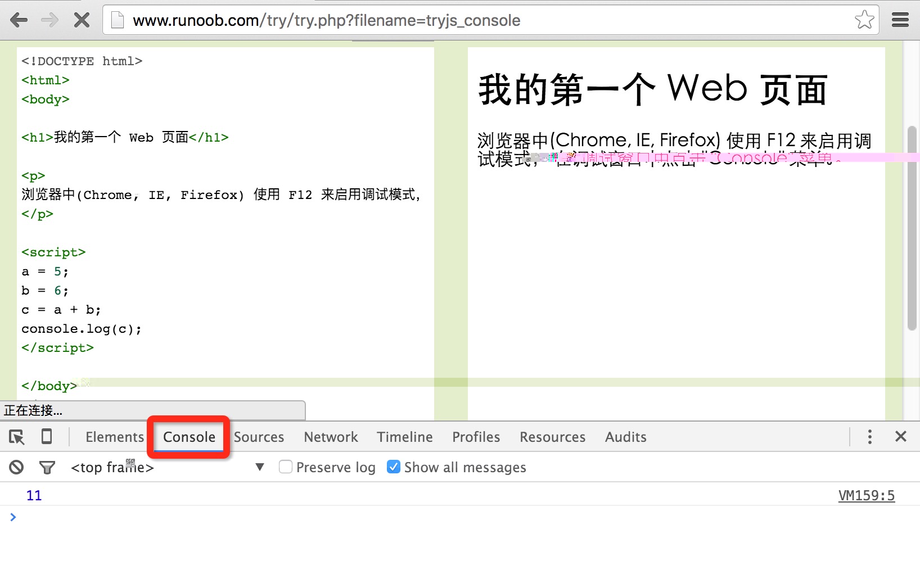Open the VM159:5 source link
This screenshot has width=920, height=588.
click(866, 495)
